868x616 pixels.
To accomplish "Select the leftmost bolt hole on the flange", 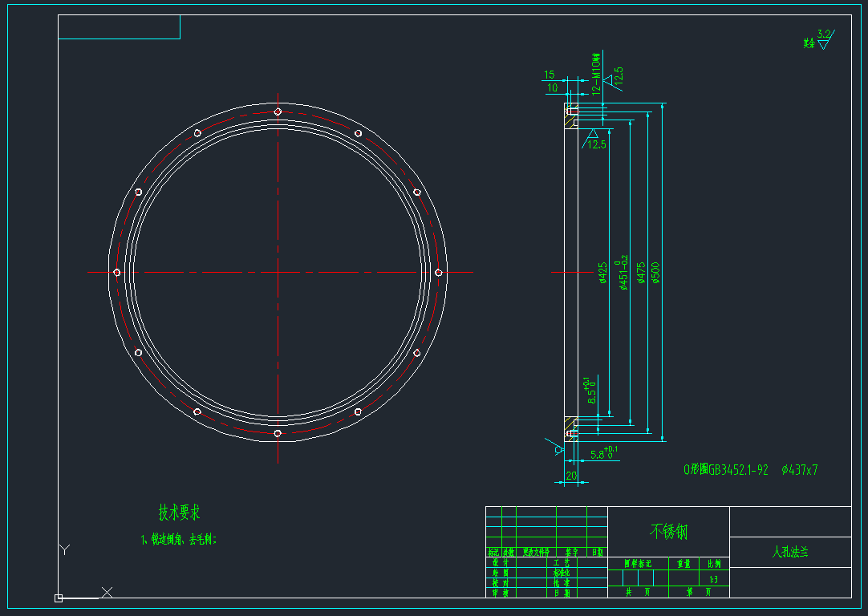I will pyautogui.click(x=117, y=272).
